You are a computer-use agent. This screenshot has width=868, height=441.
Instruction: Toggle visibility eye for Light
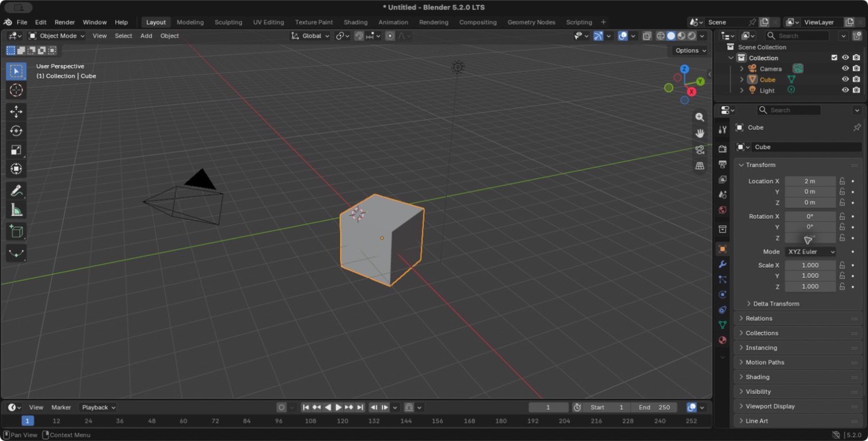click(845, 90)
